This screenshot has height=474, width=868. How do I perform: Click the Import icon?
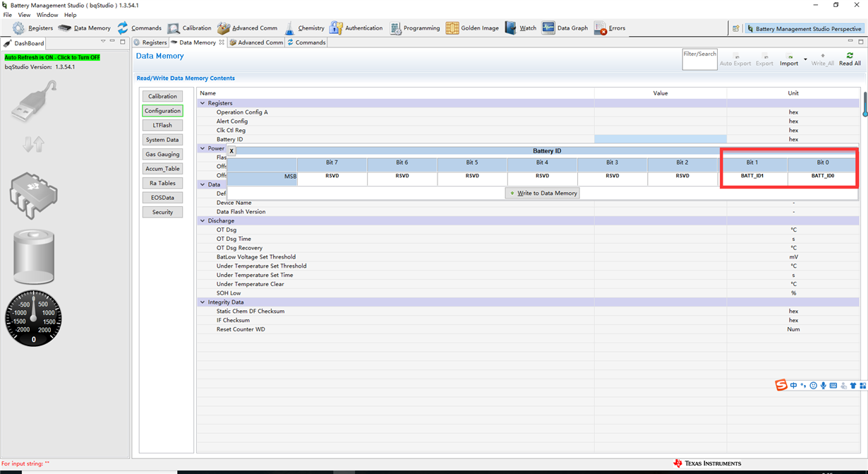[789, 57]
